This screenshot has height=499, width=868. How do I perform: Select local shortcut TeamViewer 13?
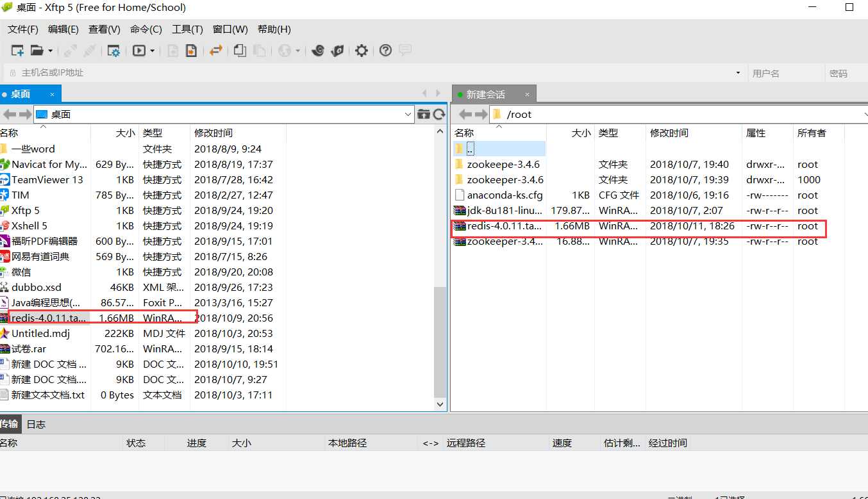[47, 179]
